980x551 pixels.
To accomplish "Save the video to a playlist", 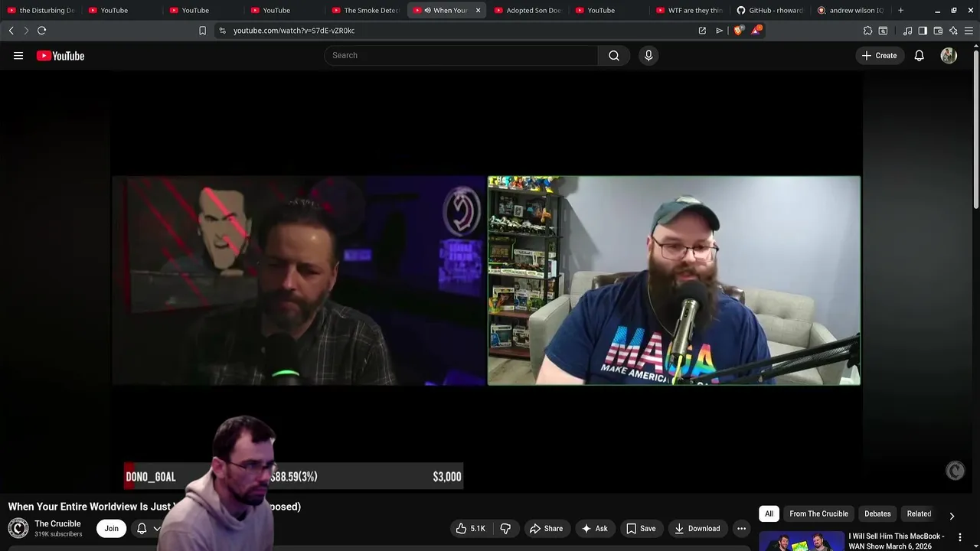I will coord(641,528).
